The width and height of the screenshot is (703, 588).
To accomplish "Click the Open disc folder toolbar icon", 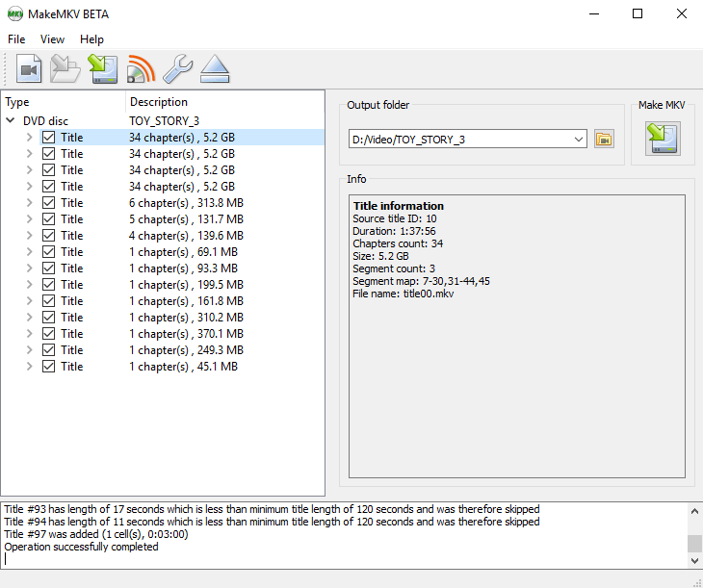I will [x=65, y=68].
